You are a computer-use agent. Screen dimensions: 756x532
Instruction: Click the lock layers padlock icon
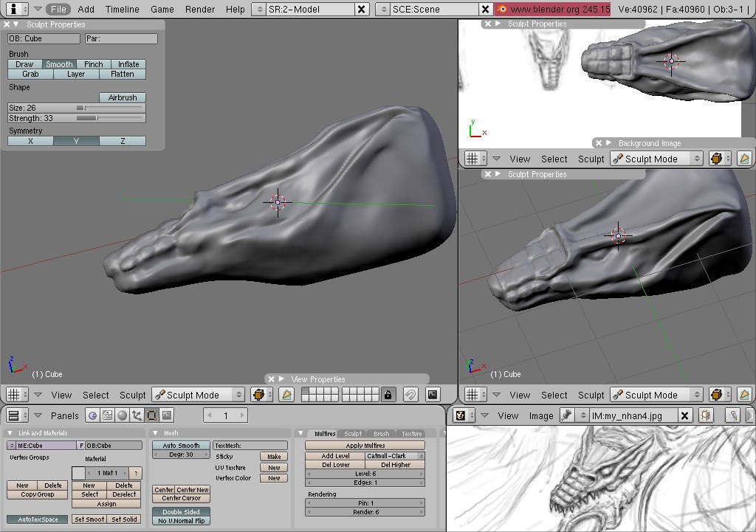pyautogui.click(x=388, y=395)
